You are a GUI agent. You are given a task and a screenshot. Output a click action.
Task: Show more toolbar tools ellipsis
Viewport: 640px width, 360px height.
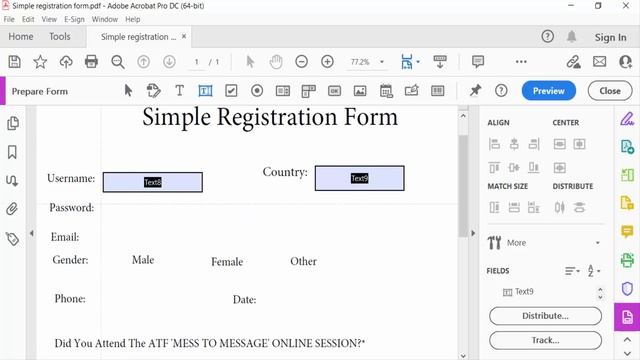click(x=521, y=62)
